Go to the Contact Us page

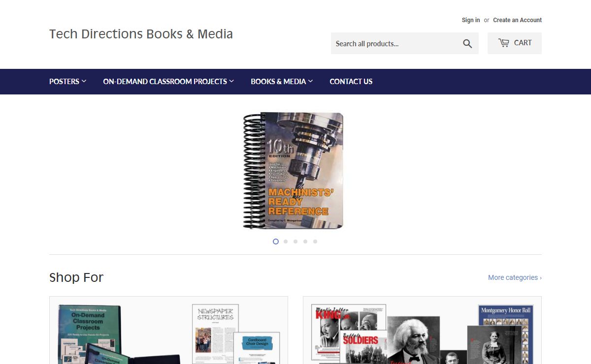(x=351, y=82)
